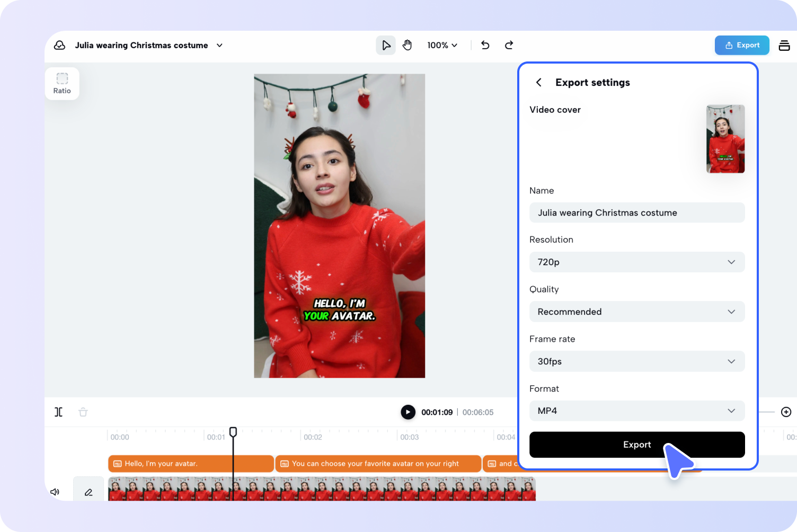Open project title dropdown chevron
Image resolution: width=797 pixels, height=532 pixels.
[x=219, y=46]
